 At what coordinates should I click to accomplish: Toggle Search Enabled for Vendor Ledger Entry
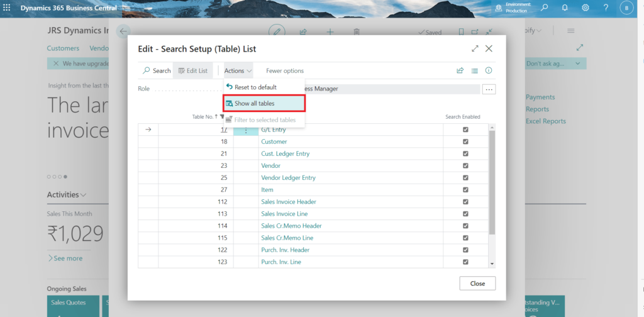[x=465, y=178]
